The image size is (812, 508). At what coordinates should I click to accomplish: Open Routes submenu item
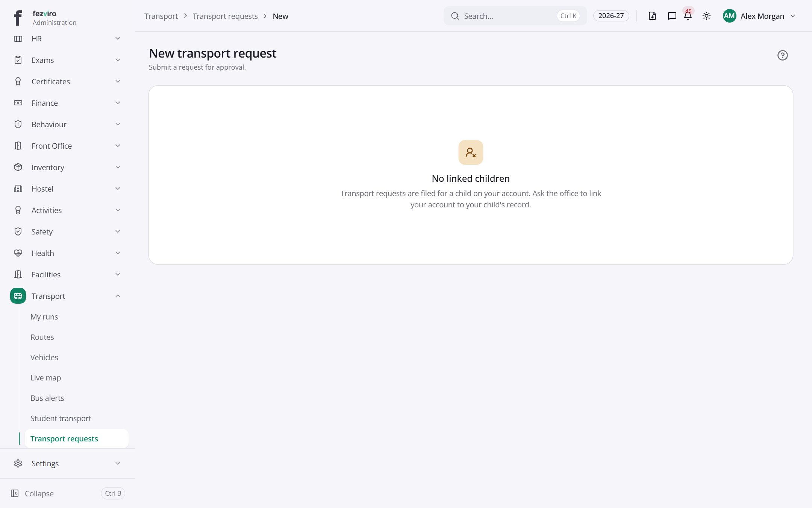pos(77,337)
